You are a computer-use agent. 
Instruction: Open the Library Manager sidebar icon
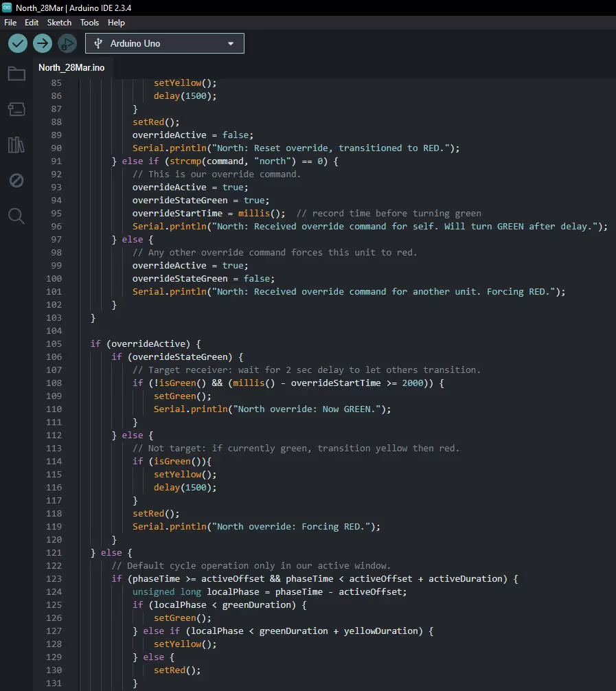[16, 145]
